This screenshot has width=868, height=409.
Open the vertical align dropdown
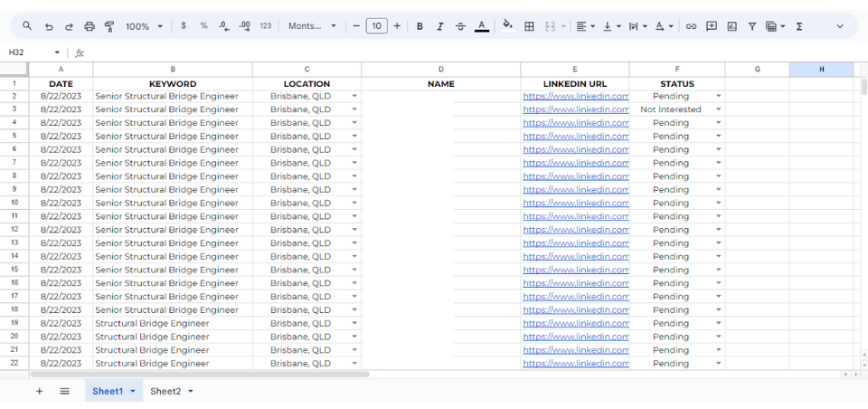pyautogui.click(x=612, y=26)
